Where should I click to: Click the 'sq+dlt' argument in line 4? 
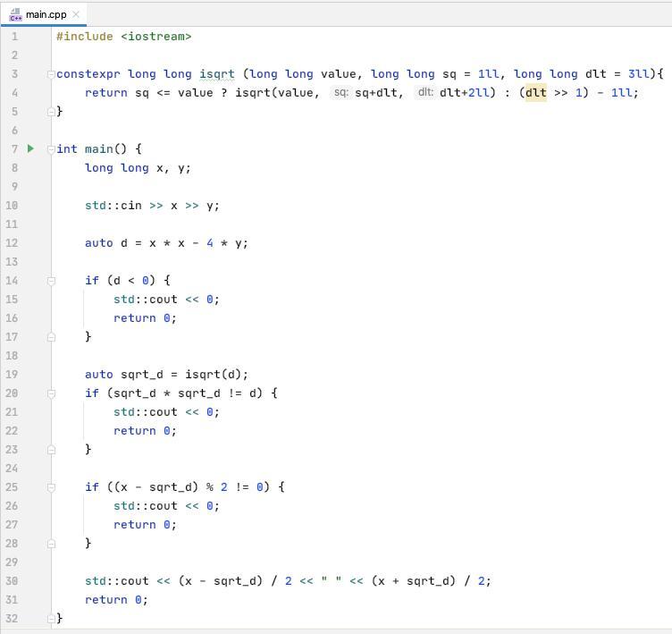click(376, 93)
